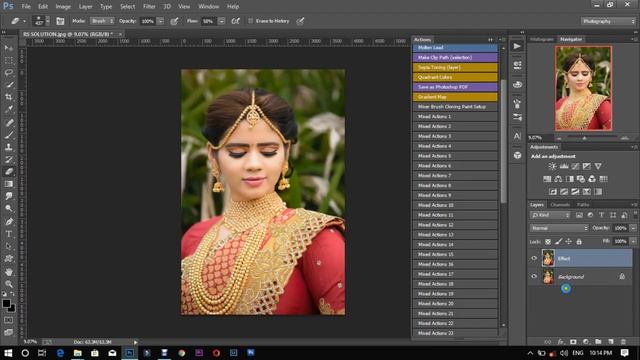This screenshot has height=360, width=640.
Task: Open the layer Opacity dropdown arrow
Action: [x=633, y=228]
